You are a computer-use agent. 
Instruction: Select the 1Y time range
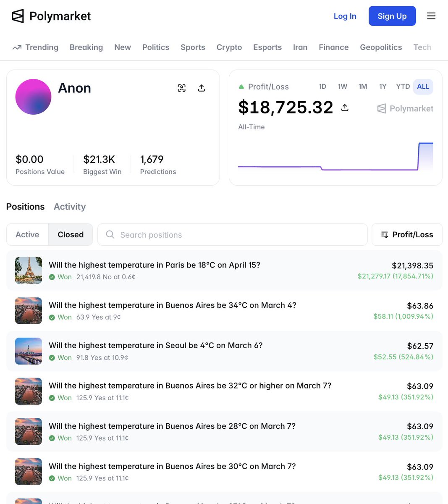click(383, 87)
